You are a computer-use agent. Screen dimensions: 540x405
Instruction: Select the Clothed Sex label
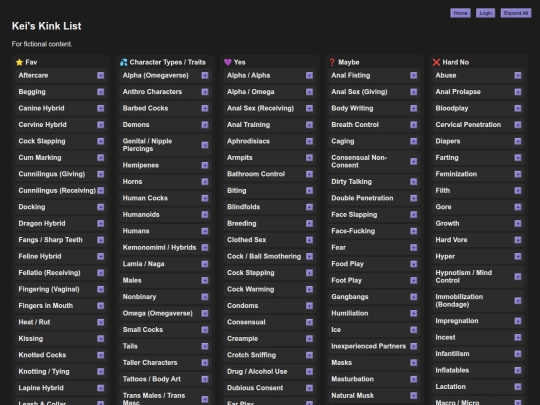tap(247, 240)
